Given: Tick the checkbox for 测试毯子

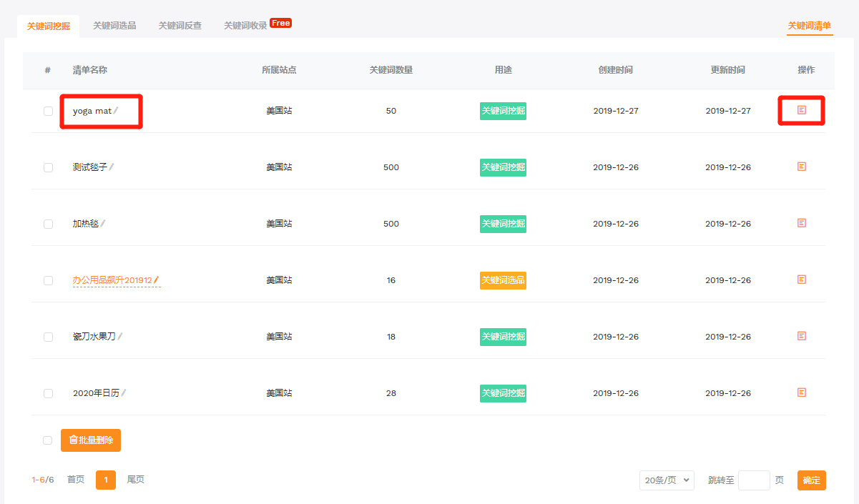Looking at the screenshot, I should [x=48, y=167].
